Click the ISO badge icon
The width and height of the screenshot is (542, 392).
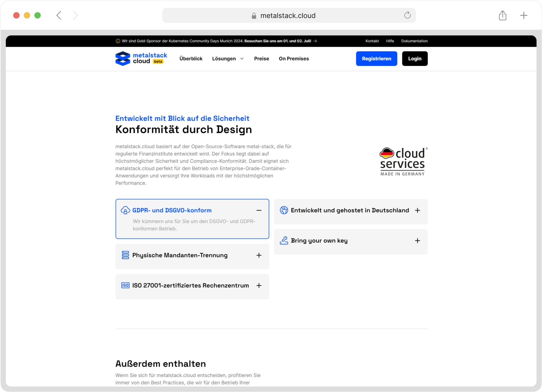pos(125,285)
